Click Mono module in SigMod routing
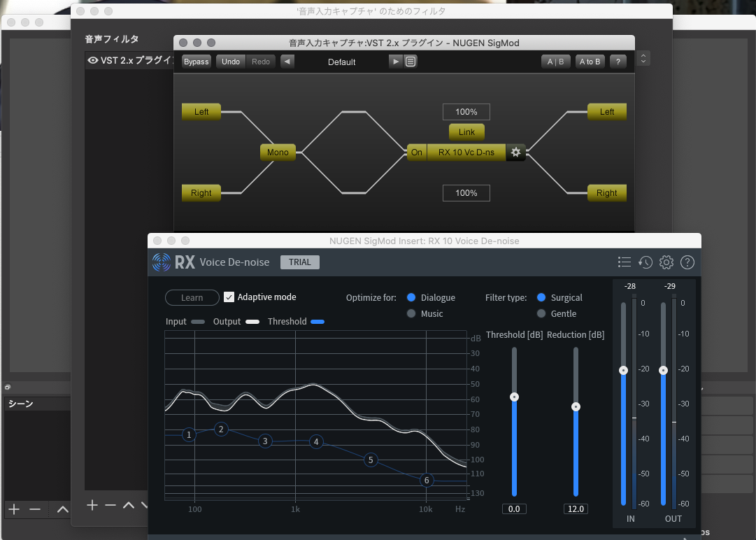The width and height of the screenshot is (756, 540). [x=278, y=152]
